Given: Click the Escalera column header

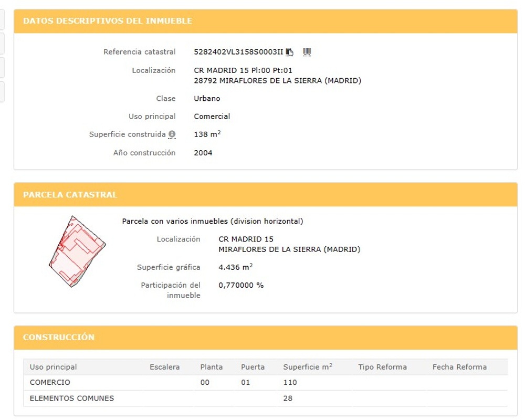Looking at the screenshot, I should pos(164,367).
